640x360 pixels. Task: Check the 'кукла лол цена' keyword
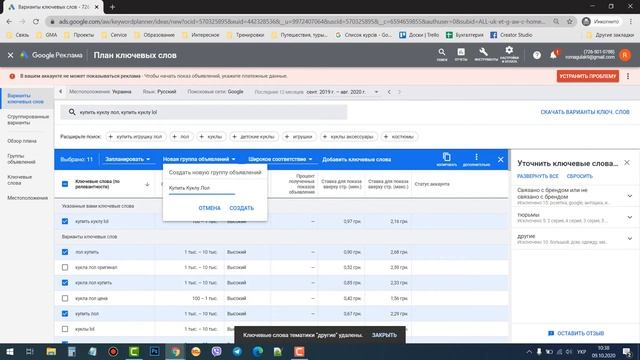(65, 298)
